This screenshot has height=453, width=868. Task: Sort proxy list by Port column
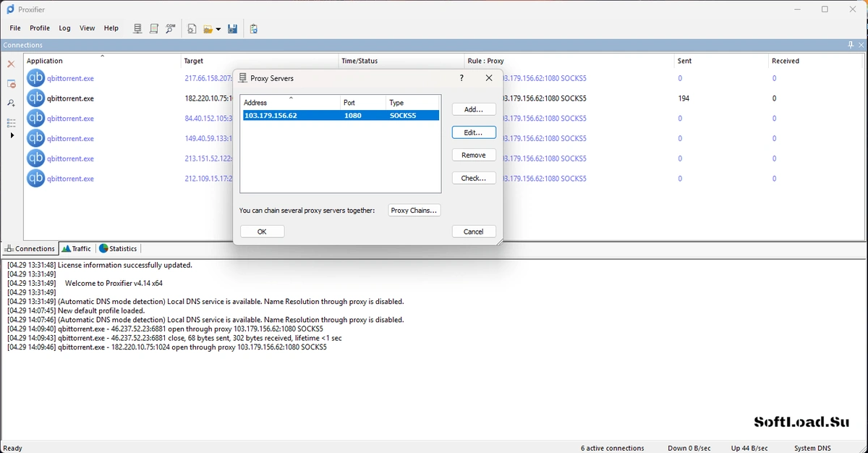coord(363,103)
